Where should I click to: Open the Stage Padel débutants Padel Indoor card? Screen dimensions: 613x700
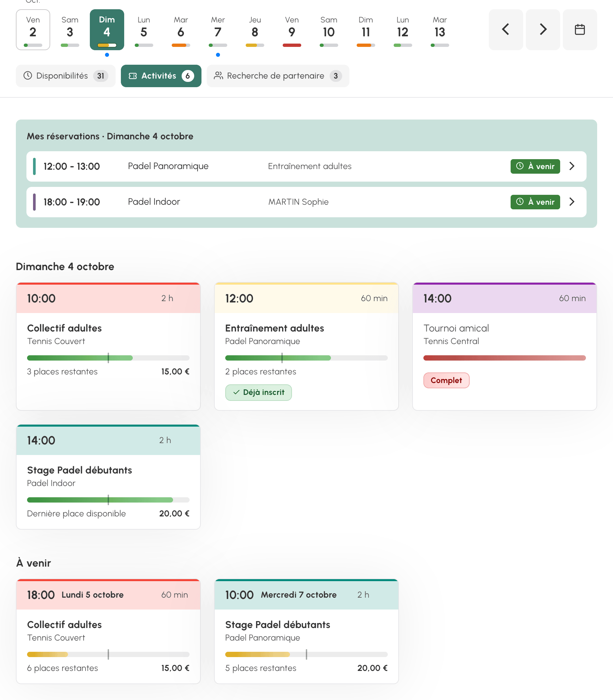pyautogui.click(x=108, y=477)
